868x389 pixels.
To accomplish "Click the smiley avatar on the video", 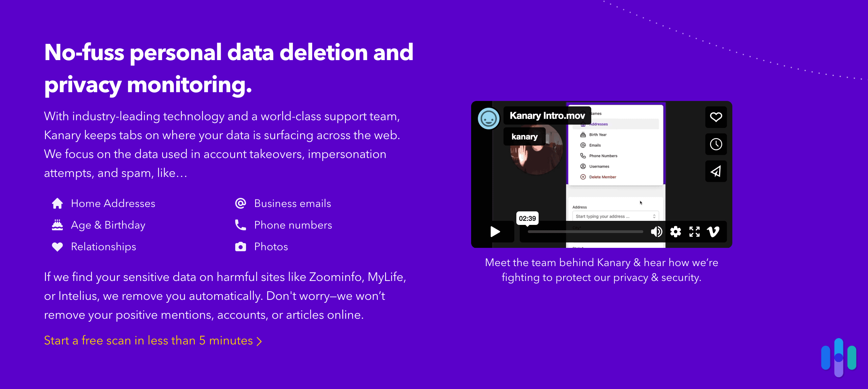I will [488, 119].
